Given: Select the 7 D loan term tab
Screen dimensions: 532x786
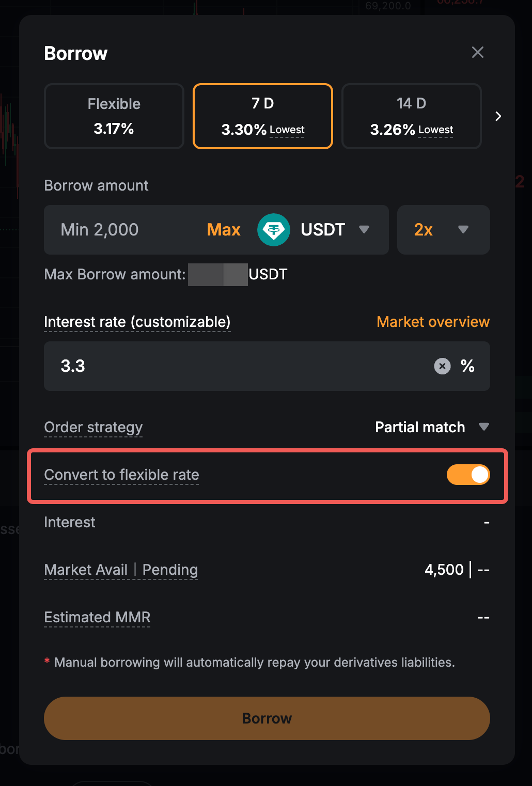Looking at the screenshot, I should click(263, 116).
